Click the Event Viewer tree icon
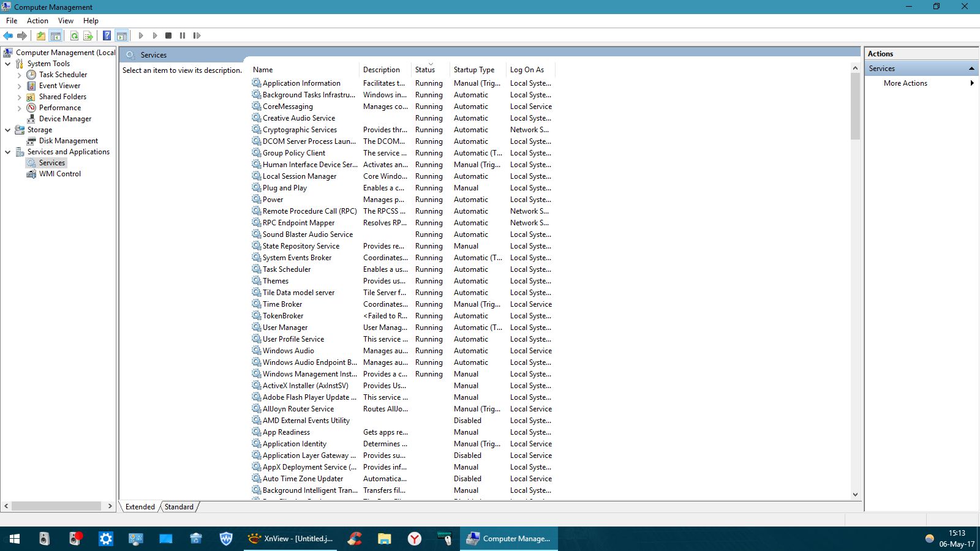Viewport: 980px width, 551px height. click(31, 86)
